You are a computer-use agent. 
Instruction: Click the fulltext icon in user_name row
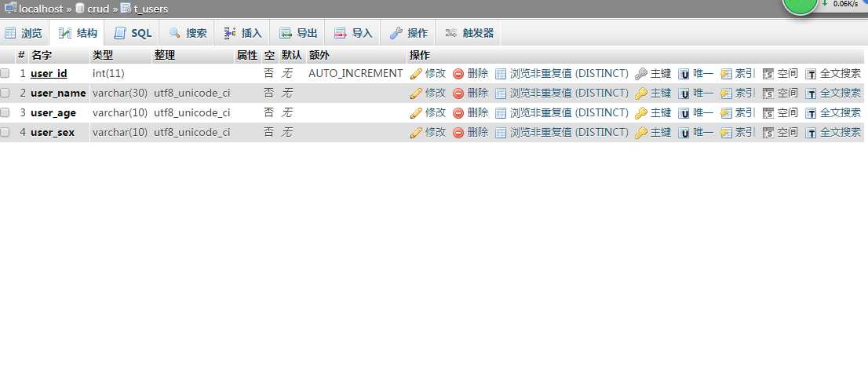click(811, 94)
